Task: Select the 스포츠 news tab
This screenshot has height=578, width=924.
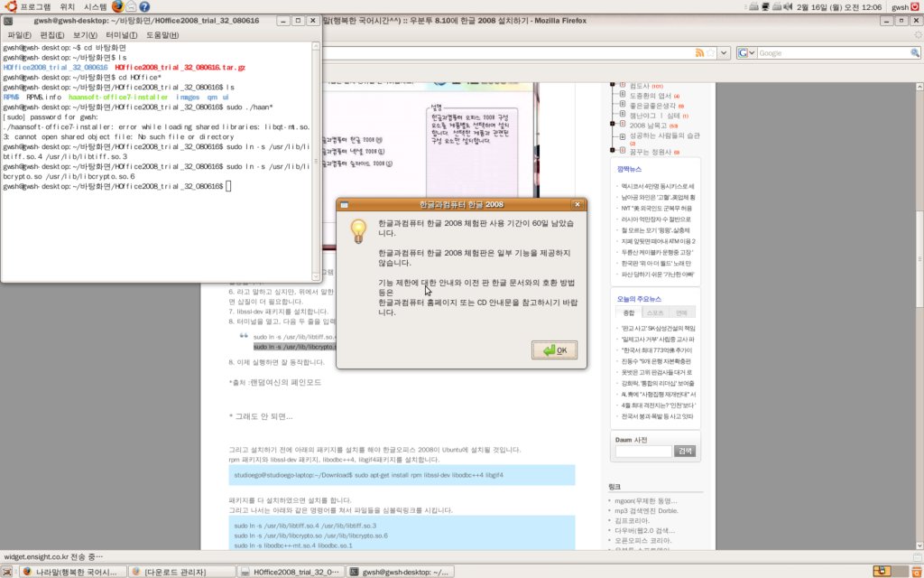Action: (655, 312)
